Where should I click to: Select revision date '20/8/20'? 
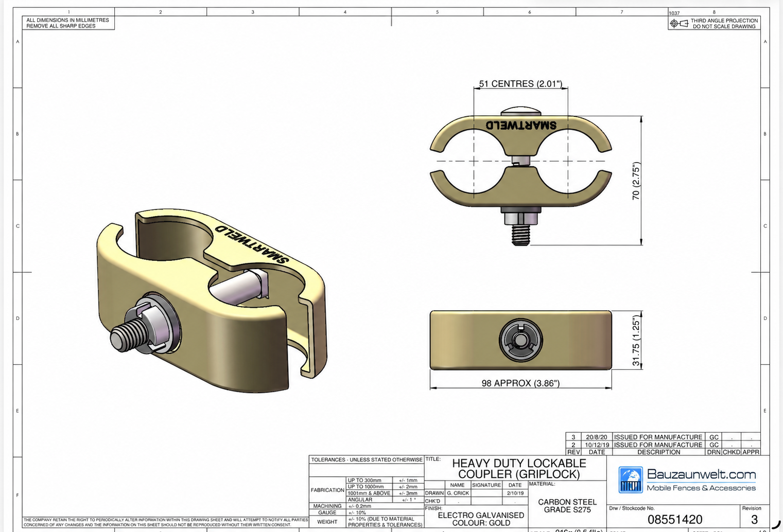(597, 437)
